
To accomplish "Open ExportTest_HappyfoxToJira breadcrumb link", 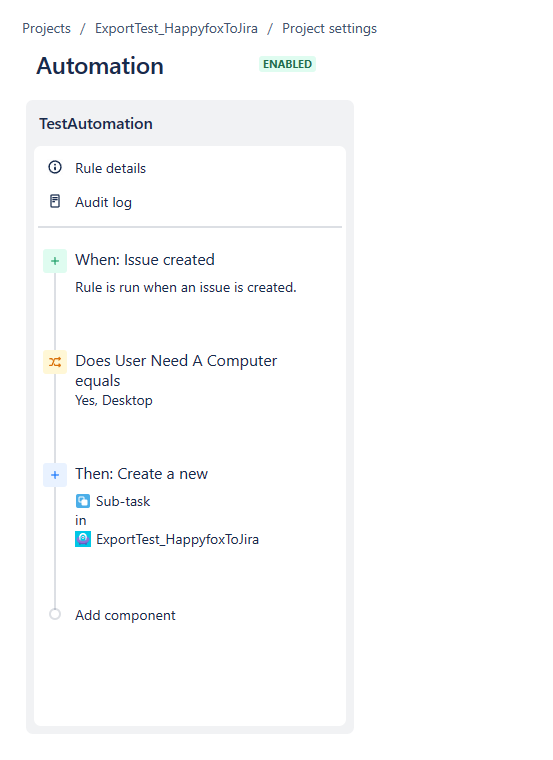I will [x=176, y=29].
